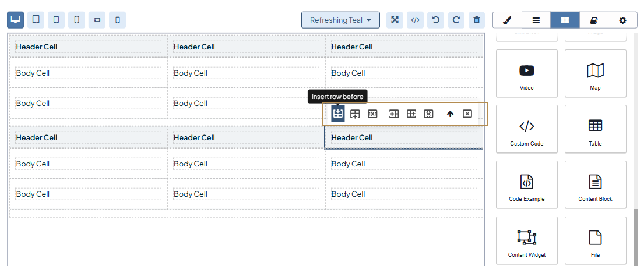Switch to desktop device preview
The height and width of the screenshot is (266, 644).
[x=16, y=20]
